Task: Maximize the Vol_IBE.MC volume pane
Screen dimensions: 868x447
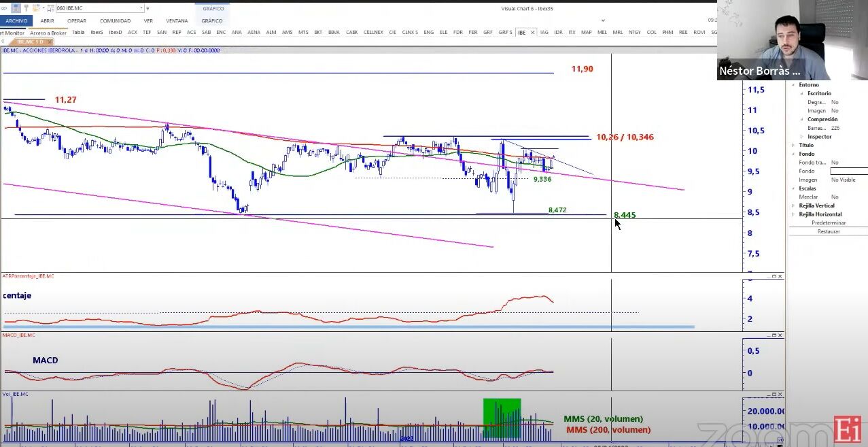Action: click(x=774, y=394)
